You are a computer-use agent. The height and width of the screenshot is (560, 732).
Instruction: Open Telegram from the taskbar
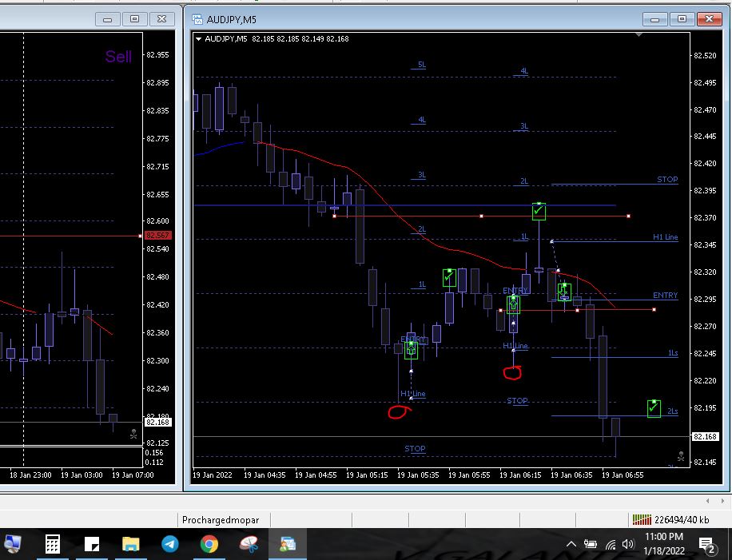tap(170, 544)
